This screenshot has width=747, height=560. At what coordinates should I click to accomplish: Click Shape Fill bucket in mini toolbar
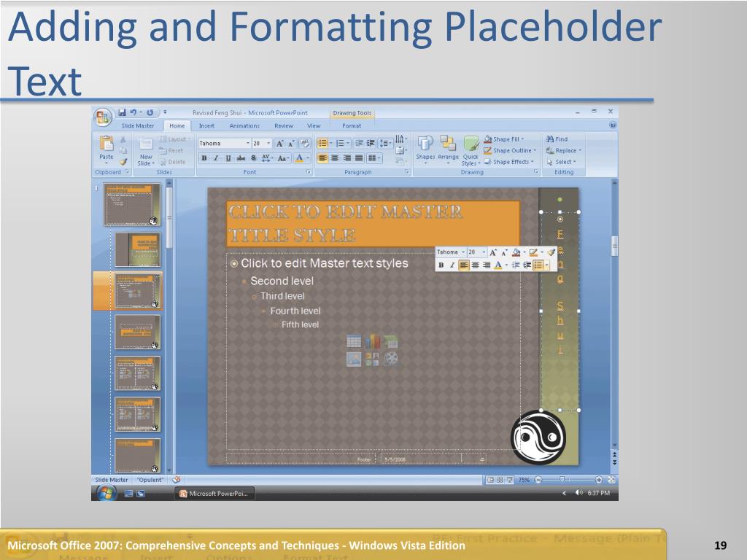pos(516,252)
